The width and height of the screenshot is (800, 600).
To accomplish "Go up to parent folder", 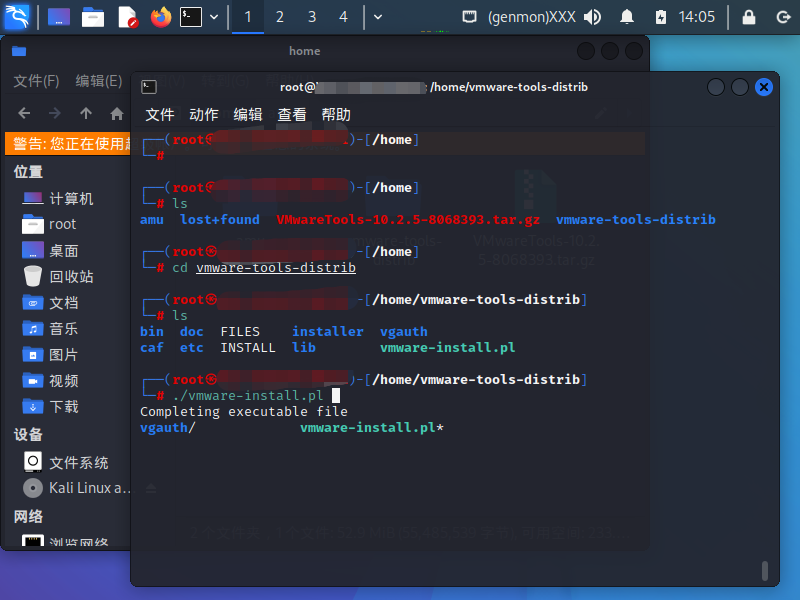I will coord(86,113).
